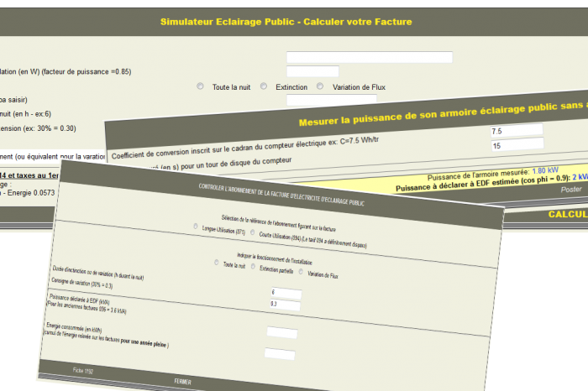
Task: Click 'Energie consommée (en kWh)' label
Action: tap(74, 327)
